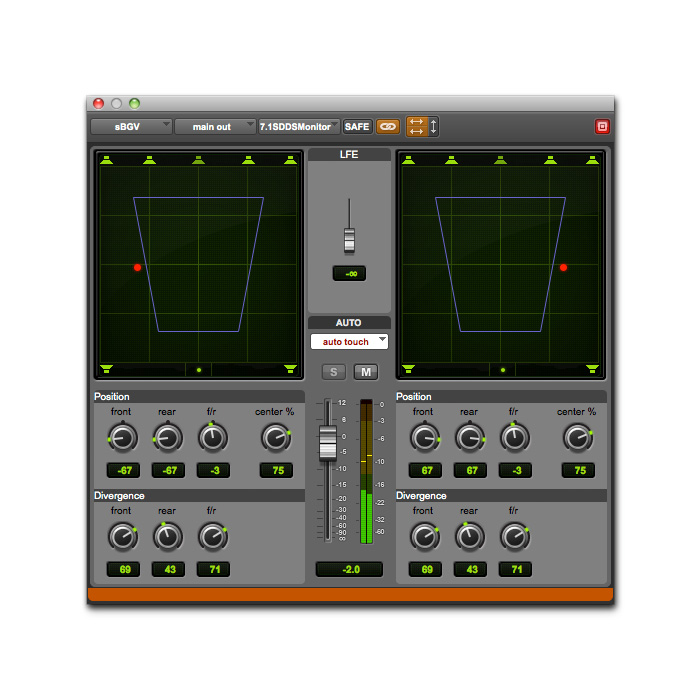The image size is (700, 700).
Task: Click left center % value 75
Action: [276, 470]
